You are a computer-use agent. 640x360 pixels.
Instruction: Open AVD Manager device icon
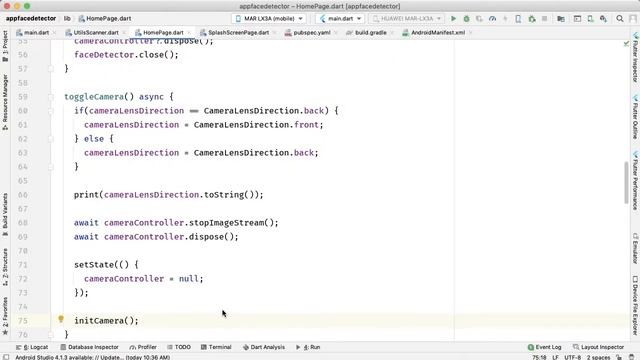590,18
